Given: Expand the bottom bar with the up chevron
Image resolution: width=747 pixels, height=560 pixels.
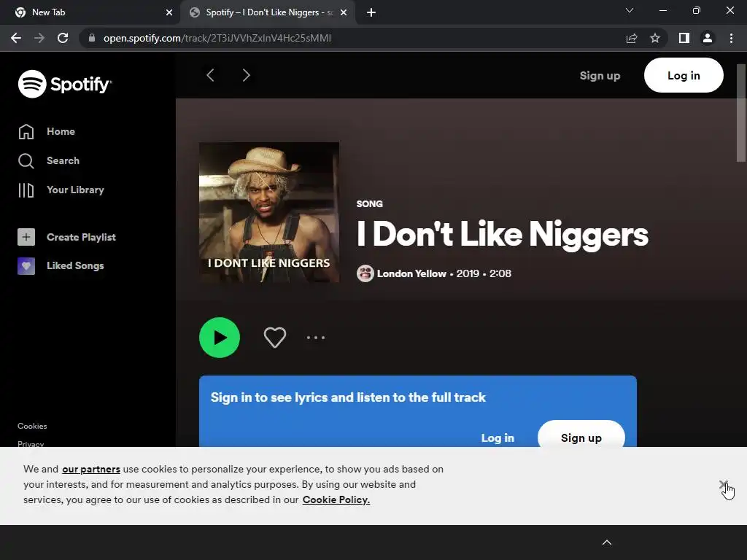Looking at the screenshot, I should click(607, 542).
